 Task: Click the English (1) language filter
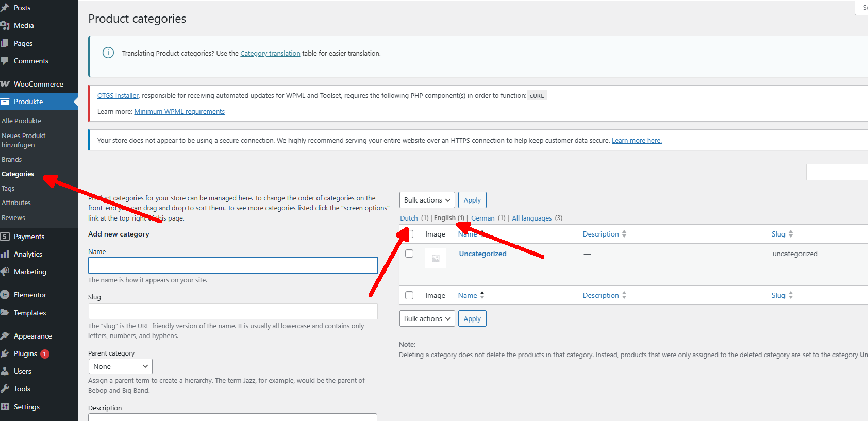tap(449, 217)
